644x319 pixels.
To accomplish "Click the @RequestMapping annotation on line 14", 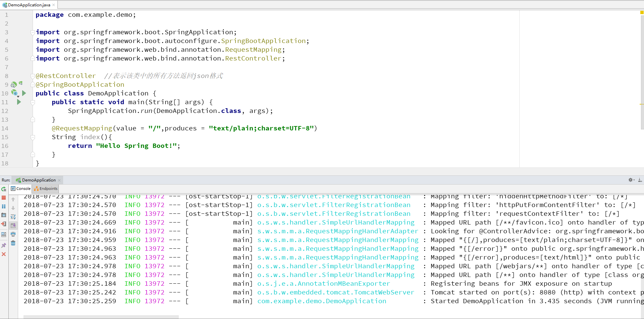I will (x=82, y=128).
